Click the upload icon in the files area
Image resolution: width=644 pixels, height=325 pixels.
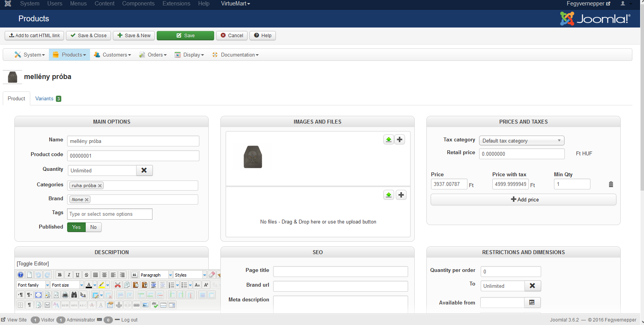389,195
